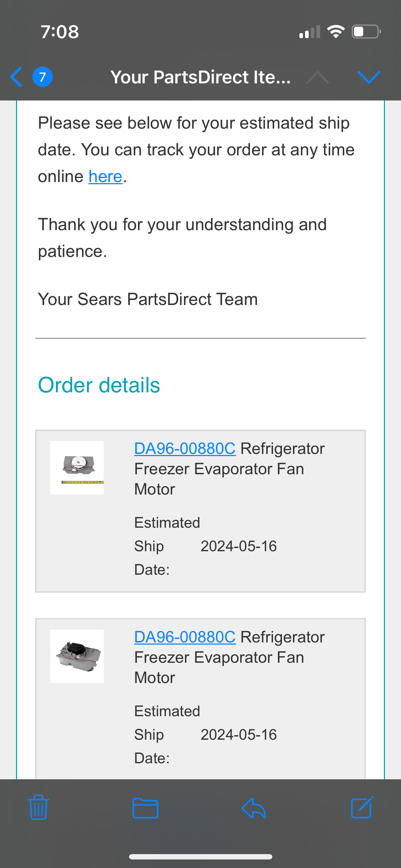Tap the home indicator bar
This screenshot has width=401, height=868.
click(200, 857)
